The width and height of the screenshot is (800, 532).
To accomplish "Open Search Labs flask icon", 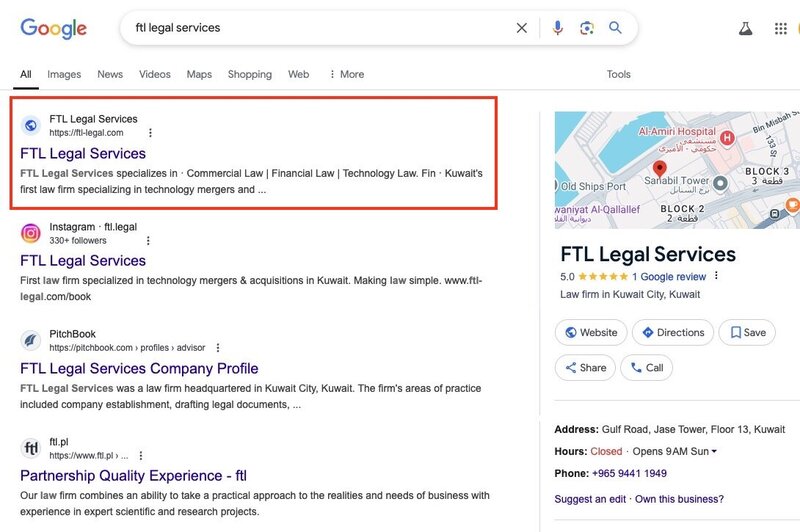I will click(745, 29).
